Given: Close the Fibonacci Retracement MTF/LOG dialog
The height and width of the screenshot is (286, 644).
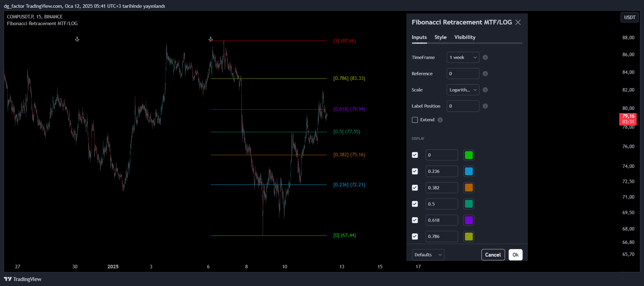Looking at the screenshot, I should tap(518, 22).
